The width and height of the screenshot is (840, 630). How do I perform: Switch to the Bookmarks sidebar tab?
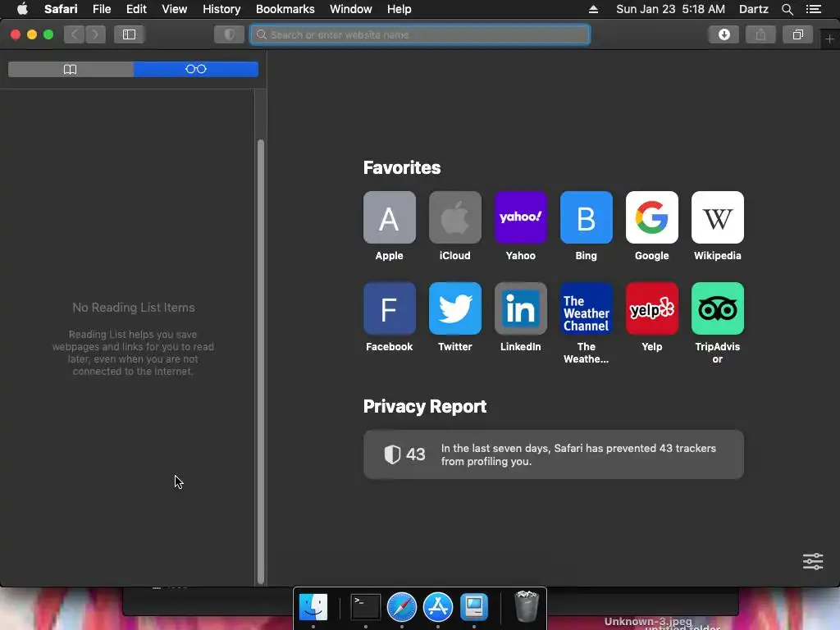71,69
